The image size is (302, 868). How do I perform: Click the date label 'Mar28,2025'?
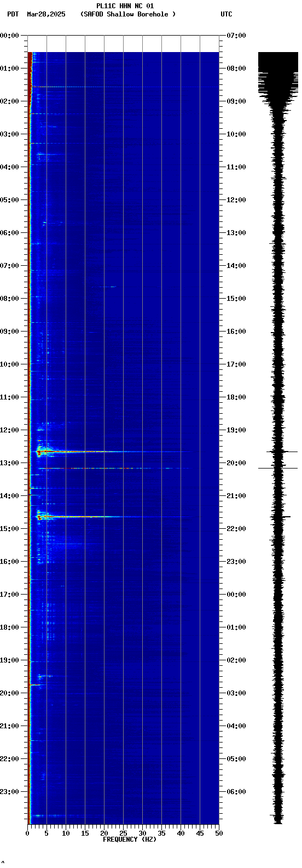[46, 14]
